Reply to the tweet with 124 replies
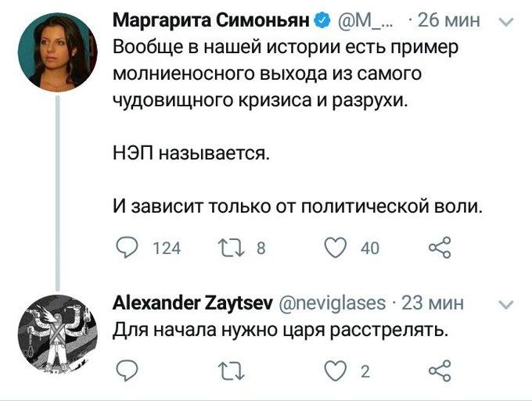532x401 pixels. pos(125,248)
